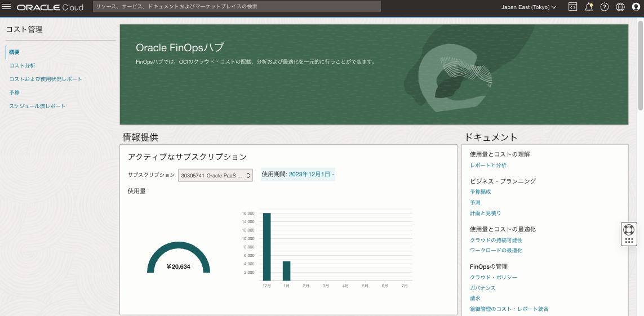
Task: Click the ビジネス・プランニング heading
Action: click(x=503, y=181)
